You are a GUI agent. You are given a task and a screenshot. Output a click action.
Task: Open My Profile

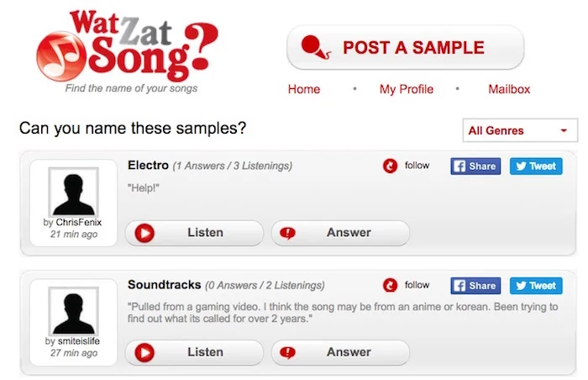(x=406, y=89)
